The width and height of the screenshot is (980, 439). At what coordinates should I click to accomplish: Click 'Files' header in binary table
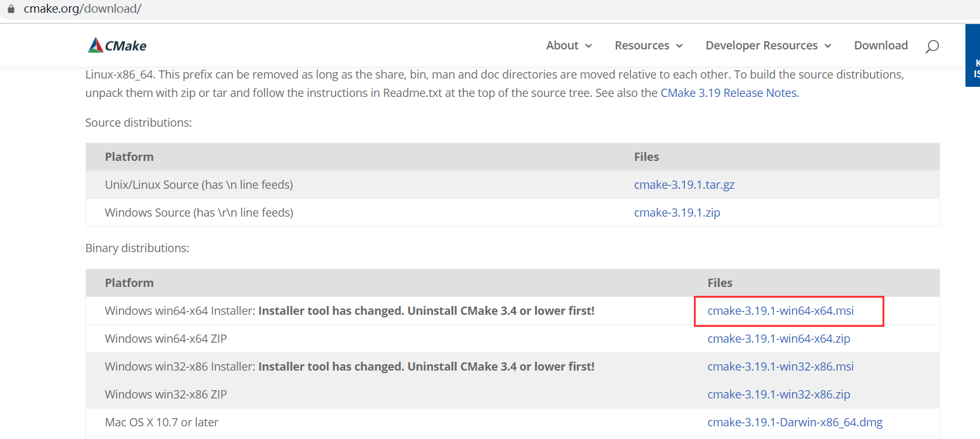tap(720, 283)
